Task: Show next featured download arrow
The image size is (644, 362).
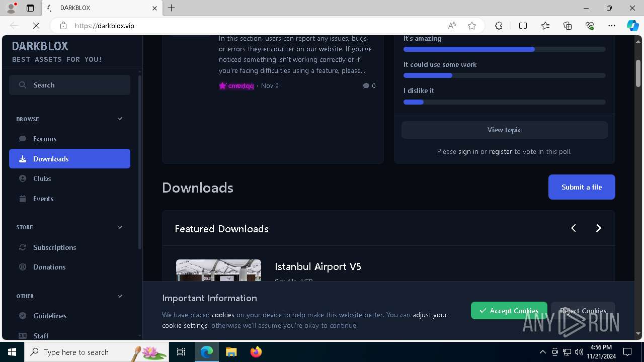Action: (x=598, y=228)
